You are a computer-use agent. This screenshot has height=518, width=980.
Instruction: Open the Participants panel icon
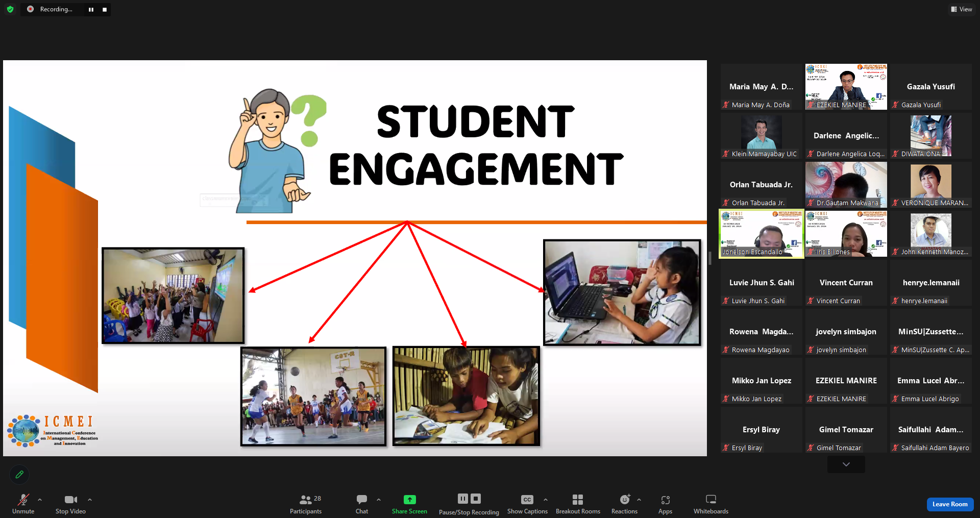tap(306, 500)
